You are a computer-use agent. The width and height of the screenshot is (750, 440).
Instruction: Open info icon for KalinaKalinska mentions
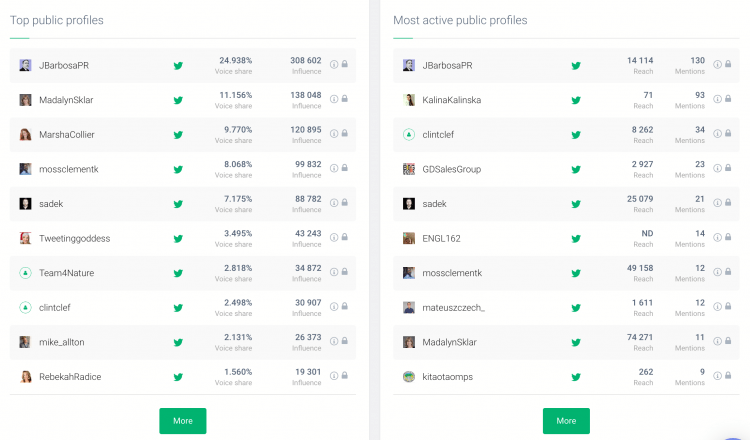pos(717,99)
